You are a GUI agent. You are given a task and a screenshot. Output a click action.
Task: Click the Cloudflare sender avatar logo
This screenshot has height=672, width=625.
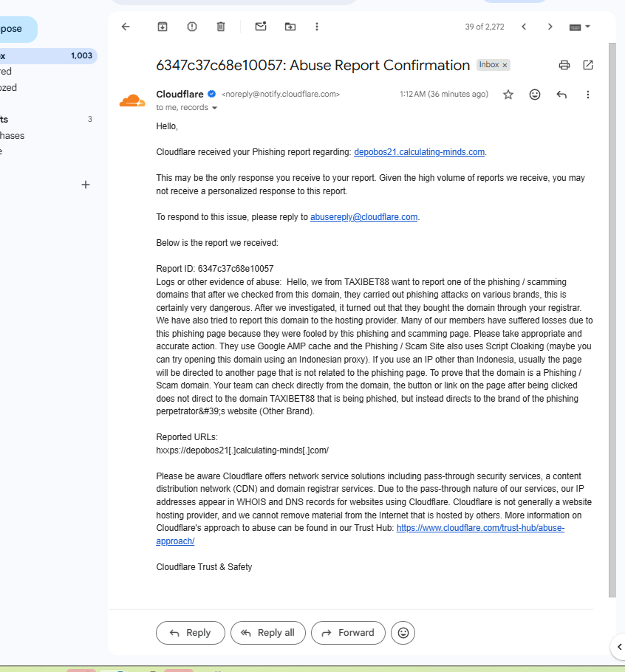tap(132, 101)
